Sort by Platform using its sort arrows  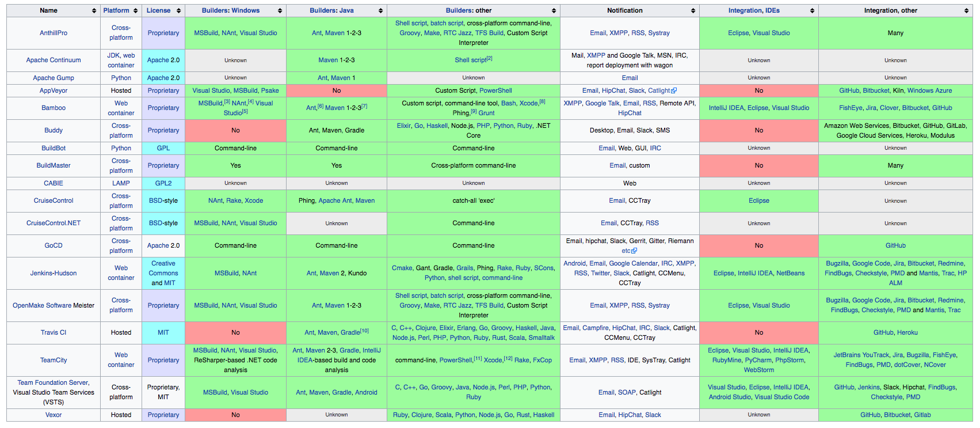[x=136, y=11]
